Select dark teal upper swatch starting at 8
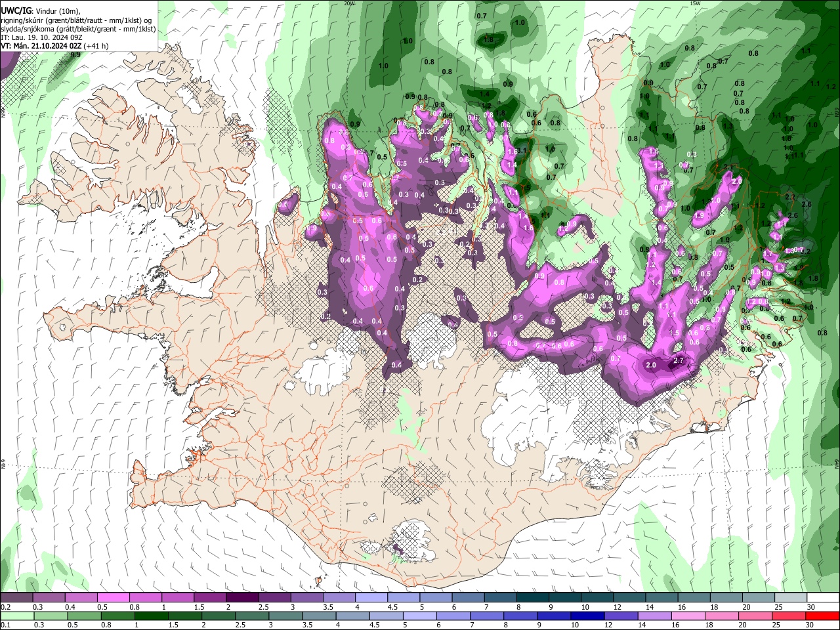Screen dimensions: 840x630 click(x=532, y=598)
